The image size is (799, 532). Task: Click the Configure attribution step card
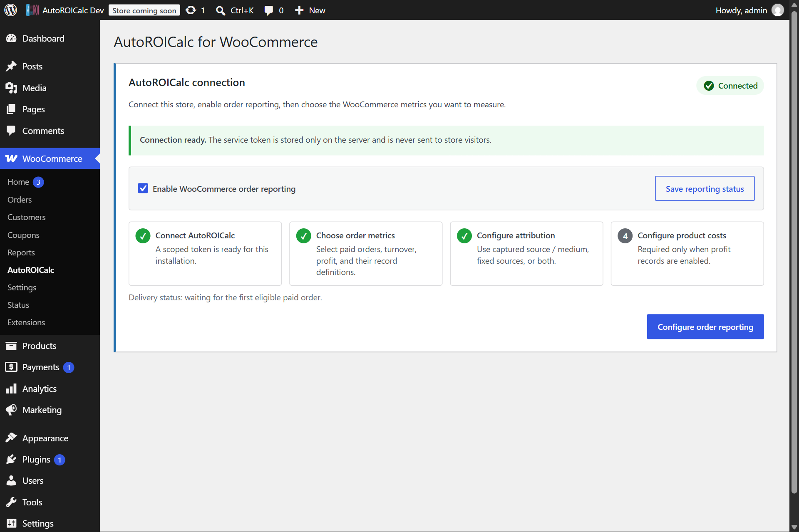[x=526, y=253]
